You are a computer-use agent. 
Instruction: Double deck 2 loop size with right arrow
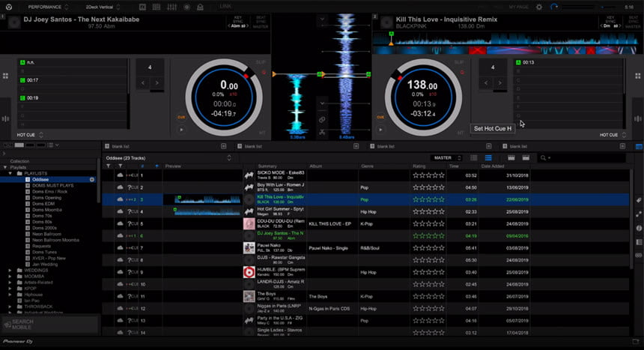[499, 82]
